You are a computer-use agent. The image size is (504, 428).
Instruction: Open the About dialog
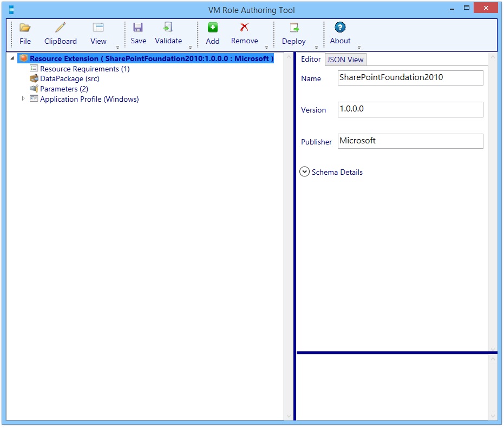(339, 32)
